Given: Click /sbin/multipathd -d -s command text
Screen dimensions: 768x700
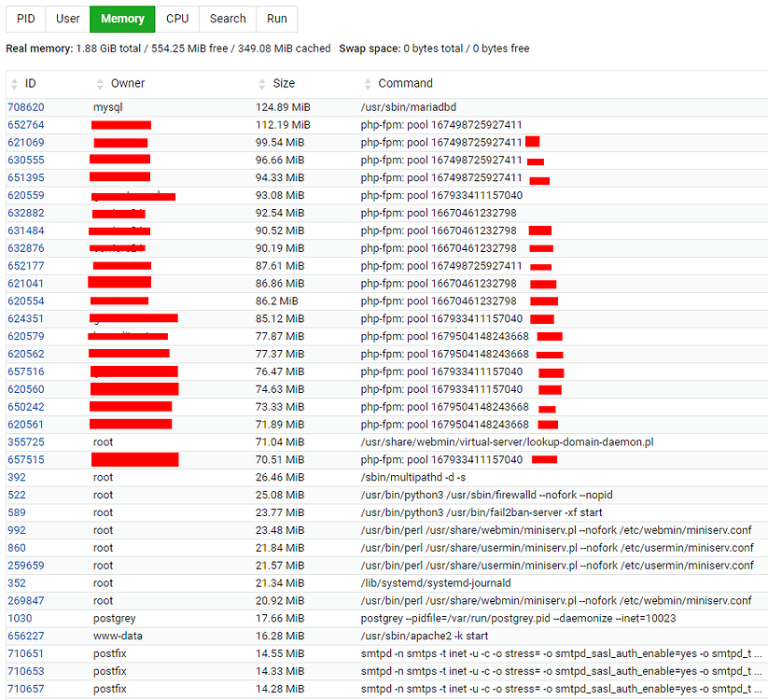Looking at the screenshot, I should (x=413, y=478).
